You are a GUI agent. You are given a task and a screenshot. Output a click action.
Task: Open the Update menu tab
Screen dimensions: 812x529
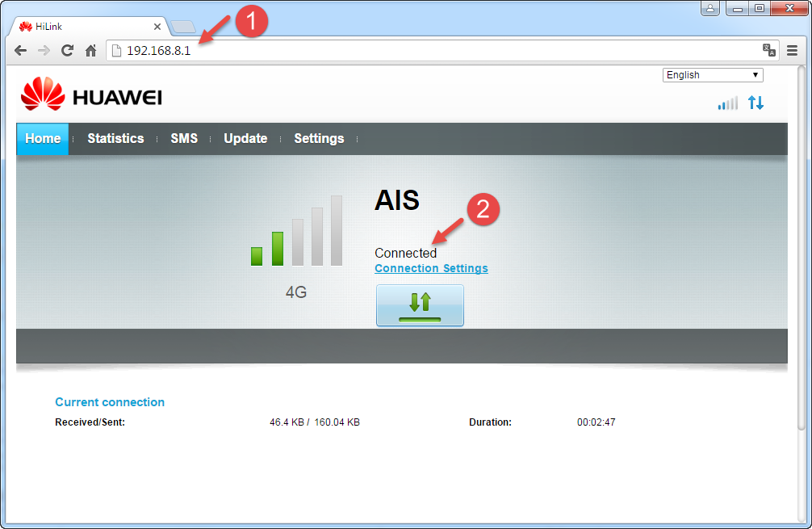tap(245, 138)
